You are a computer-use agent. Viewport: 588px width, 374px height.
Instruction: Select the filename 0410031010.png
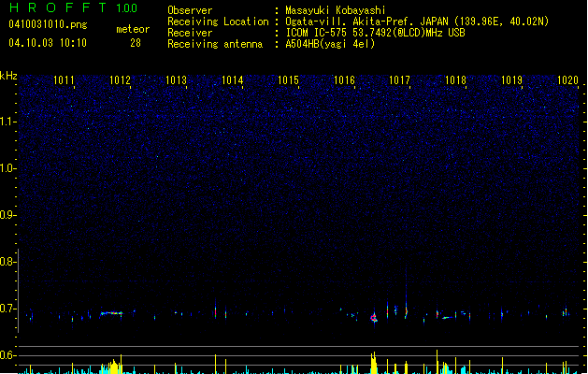pyautogui.click(x=48, y=24)
